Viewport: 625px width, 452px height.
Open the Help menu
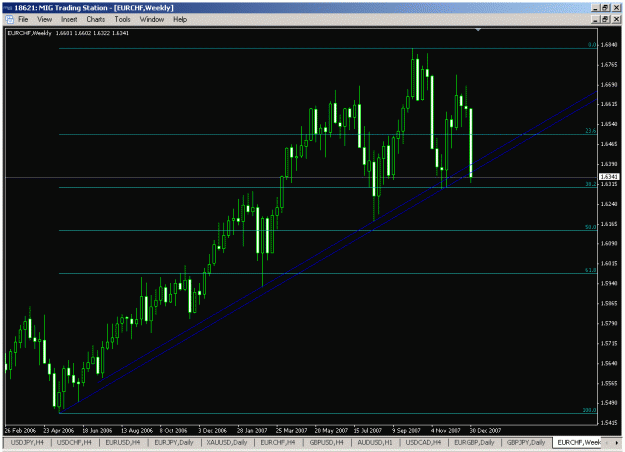(180, 20)
